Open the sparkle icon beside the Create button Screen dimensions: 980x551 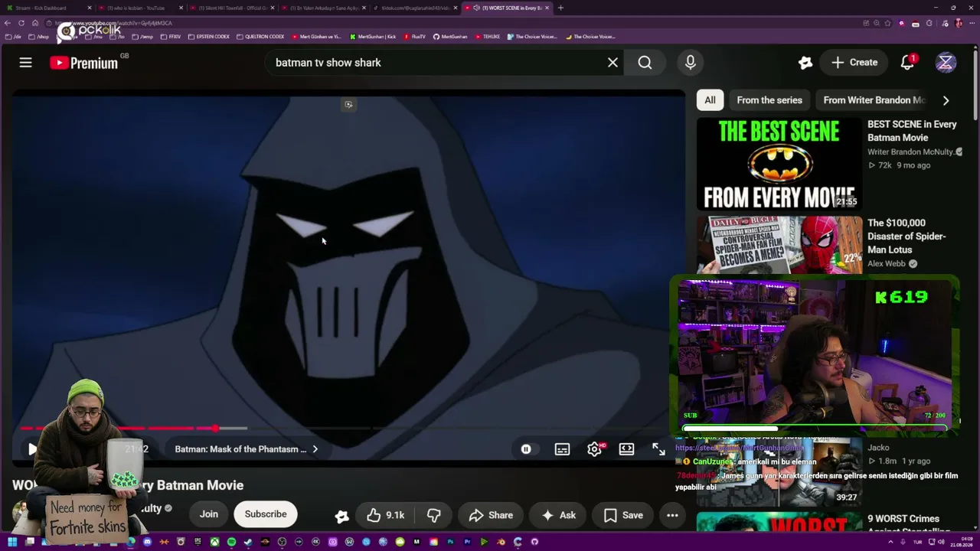click(805, 63)
